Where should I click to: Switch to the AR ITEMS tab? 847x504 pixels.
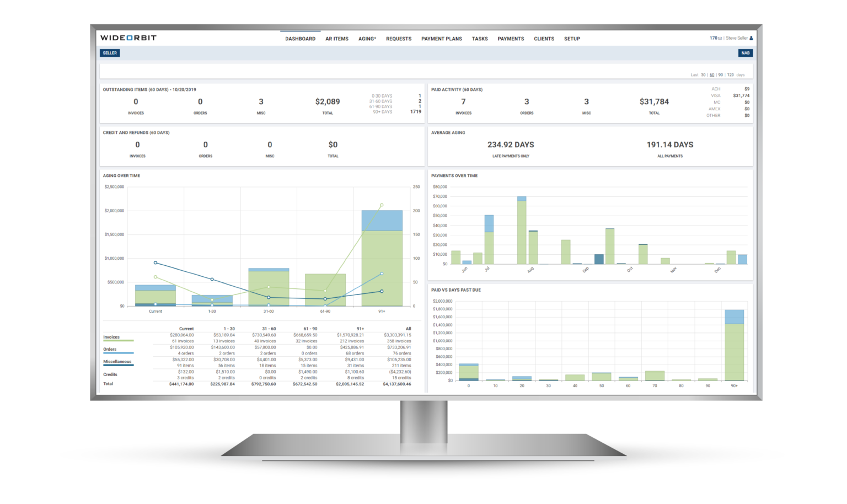(x=337, y=39)
